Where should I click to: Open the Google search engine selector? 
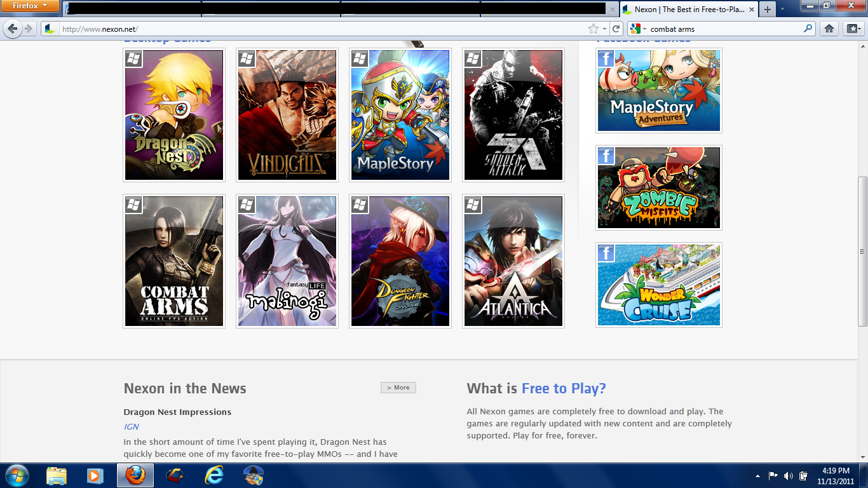pos(637,29)
